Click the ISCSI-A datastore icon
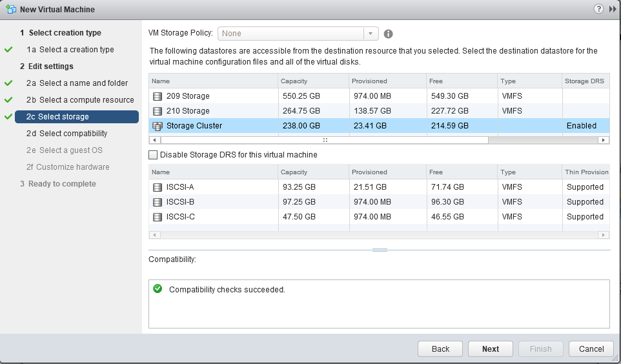Viewport: 621px width, 364px height. coord(158,187)
